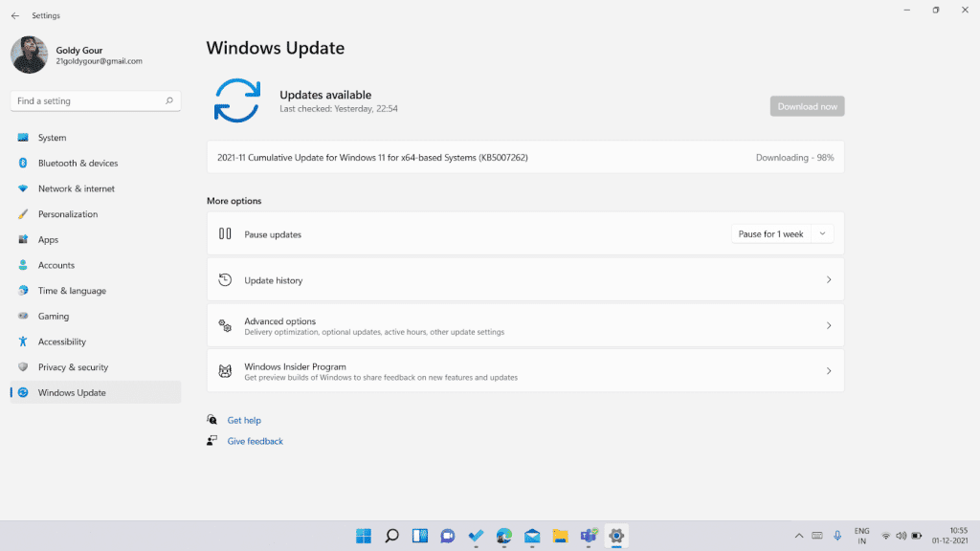This screenshot has width=980, height=551.
Task: Switch ENG IN input language
Action: pos(862,536)
